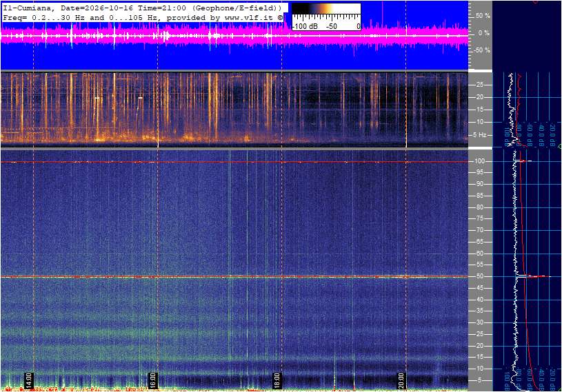Click the red 50 Hz mains line in spectrogram
The width and height of the screenshot is (562, 392).
(234, 277)
